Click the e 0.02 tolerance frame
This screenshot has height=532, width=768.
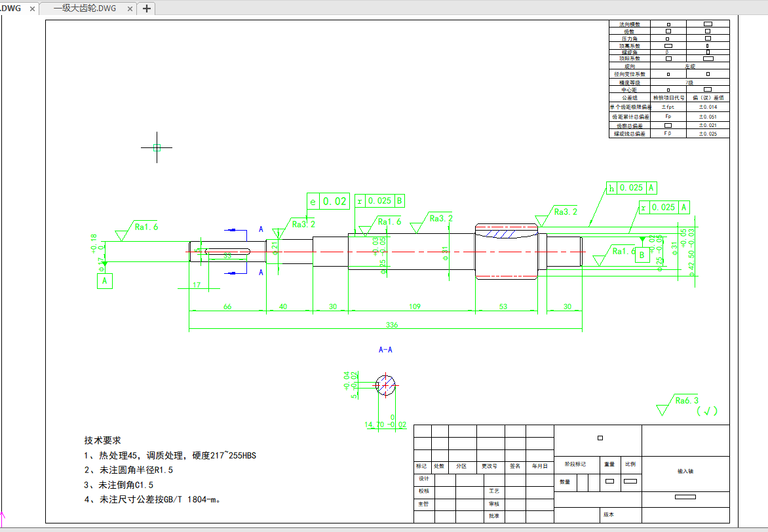(328, 202)
